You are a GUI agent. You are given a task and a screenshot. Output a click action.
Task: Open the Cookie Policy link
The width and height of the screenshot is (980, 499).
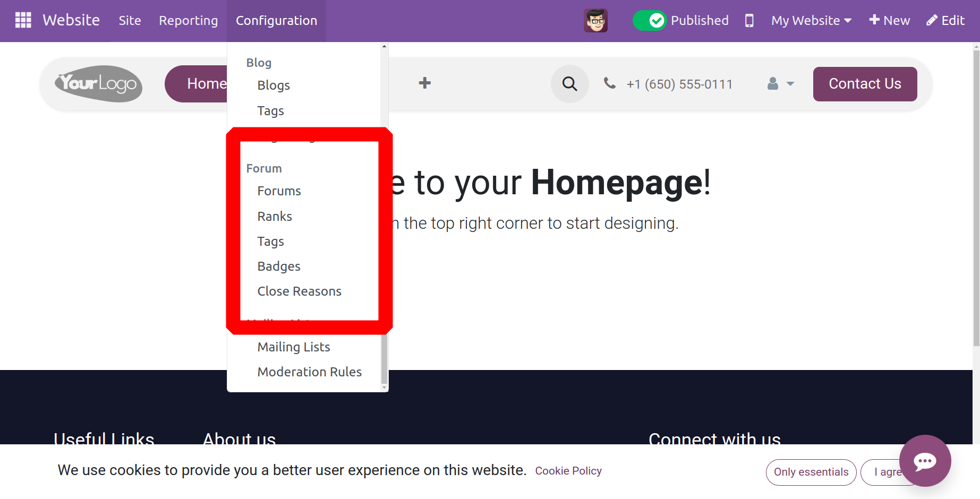tap(568, 471)
